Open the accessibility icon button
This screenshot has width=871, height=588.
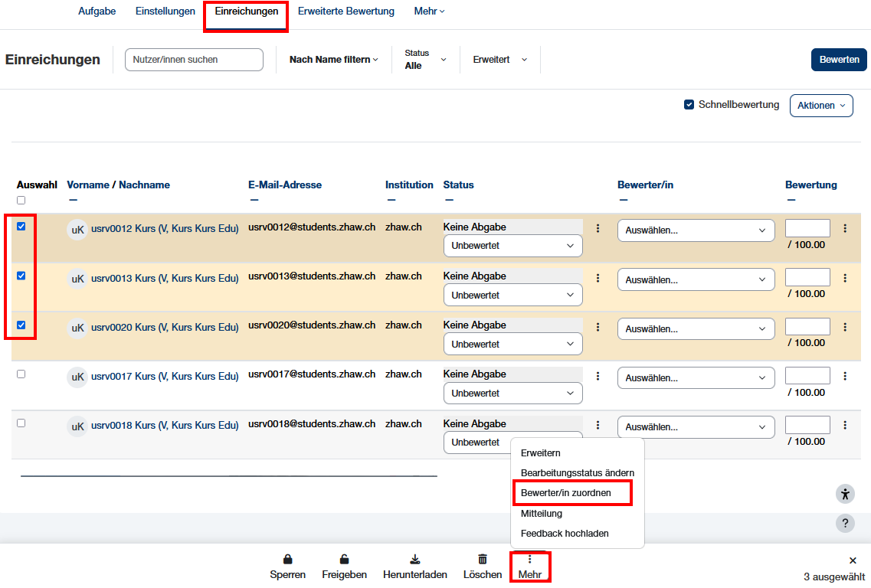point(844,494)
